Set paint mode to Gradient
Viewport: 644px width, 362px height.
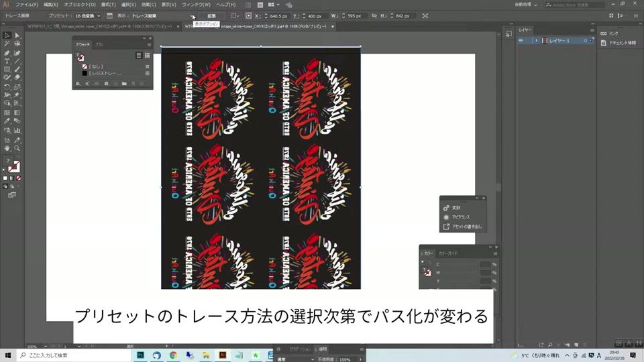click(x=11, y=178)
